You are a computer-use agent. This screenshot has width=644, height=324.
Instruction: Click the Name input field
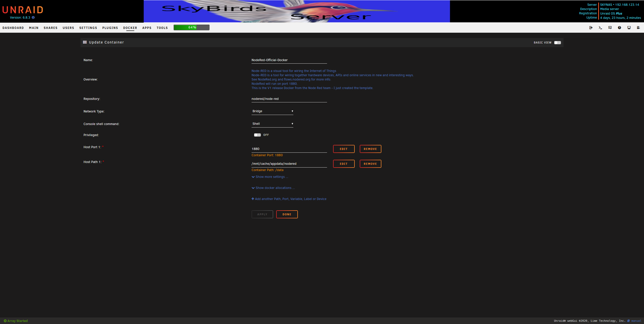[289, 60]
